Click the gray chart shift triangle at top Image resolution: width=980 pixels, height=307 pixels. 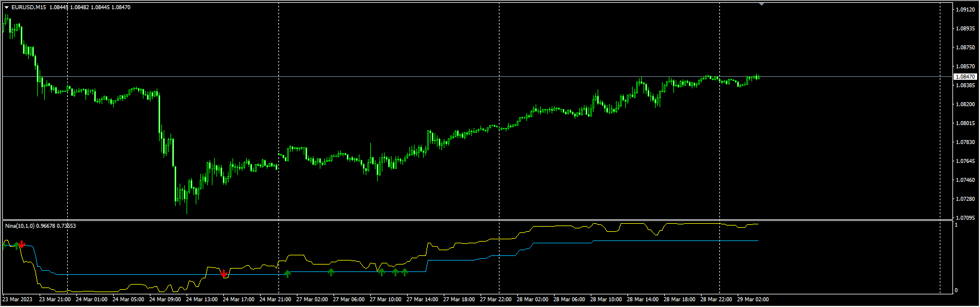[x=761, y=4]
